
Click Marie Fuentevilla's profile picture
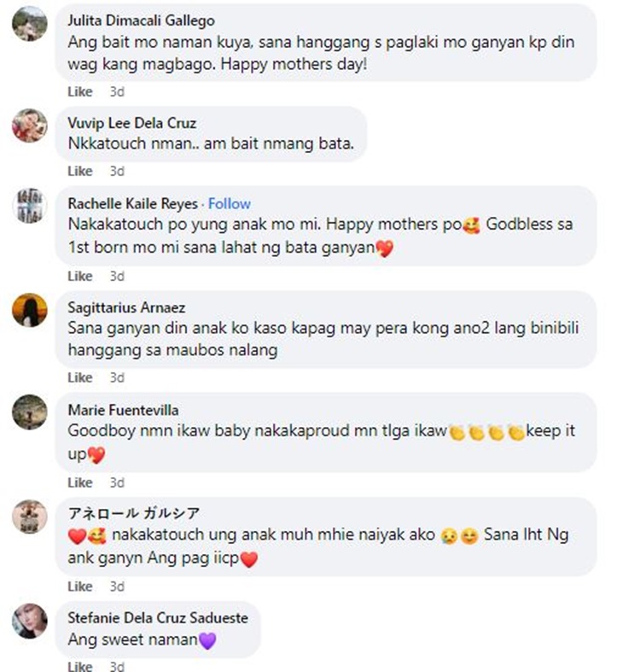(x=30, y=412)
